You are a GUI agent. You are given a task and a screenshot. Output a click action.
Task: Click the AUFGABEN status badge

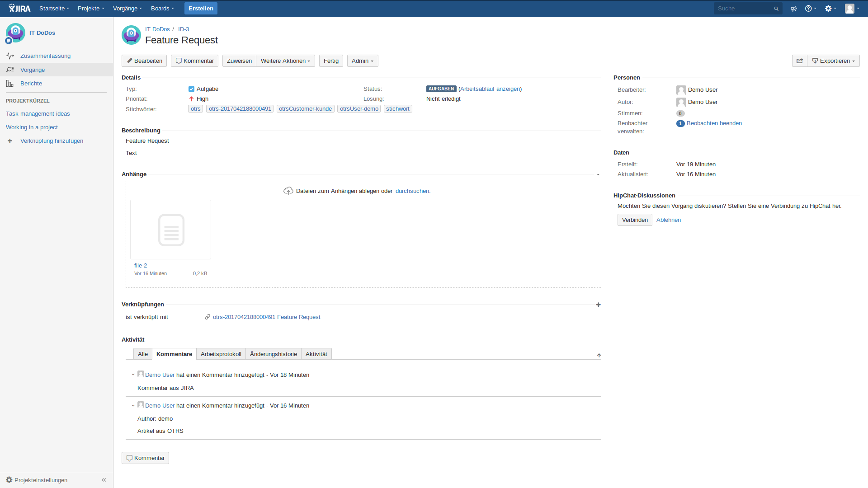click(x=441, y=89)
